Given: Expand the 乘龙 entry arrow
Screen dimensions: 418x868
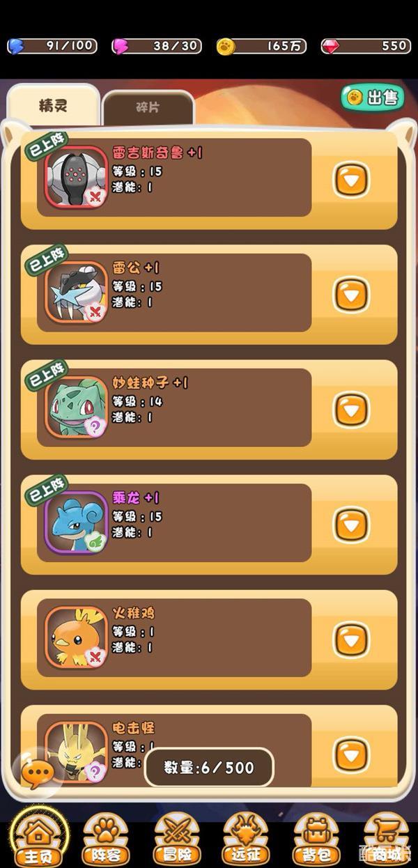Looking at the screenshot, I should tap(351, 525).
